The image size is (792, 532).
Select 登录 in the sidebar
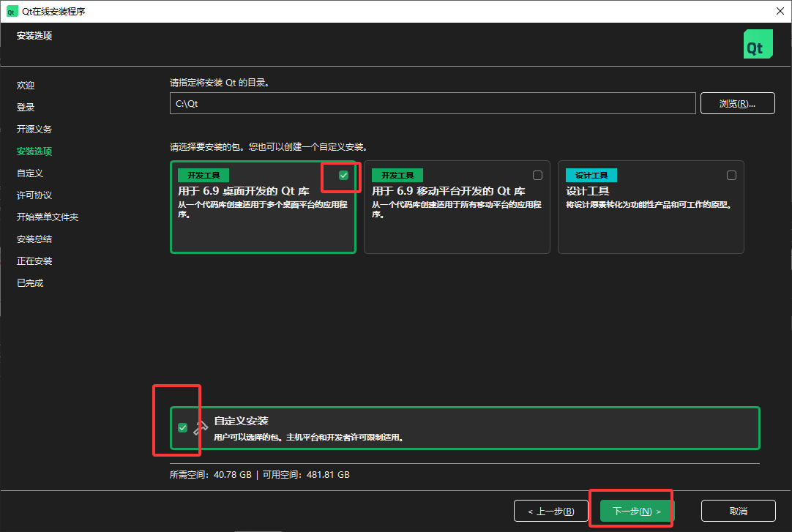click(x=26, y=107)
